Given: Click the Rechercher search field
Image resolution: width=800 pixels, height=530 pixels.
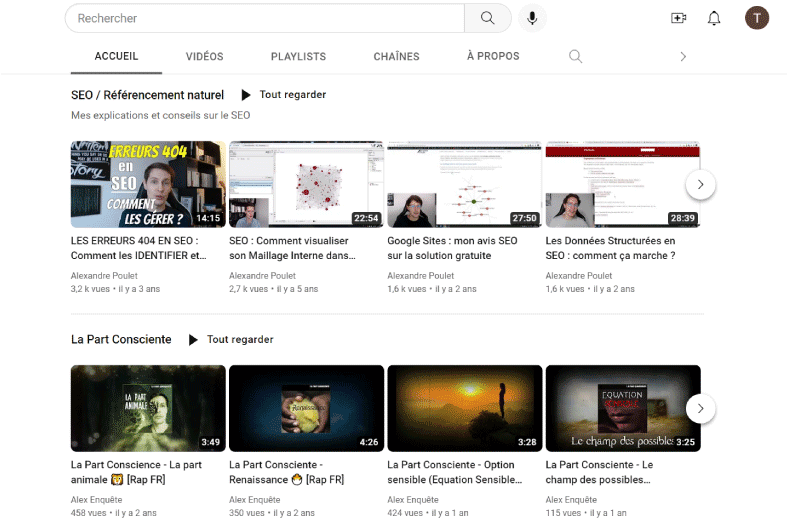Looking at the screenshot, I should click(265, 18).
